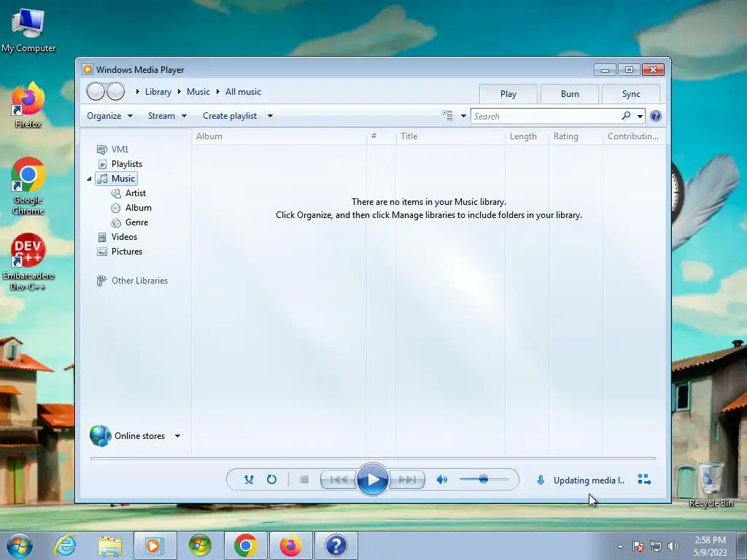Open the search options dropdown arrow
This screenshot has height=560, width=747.
click(640, 116)
